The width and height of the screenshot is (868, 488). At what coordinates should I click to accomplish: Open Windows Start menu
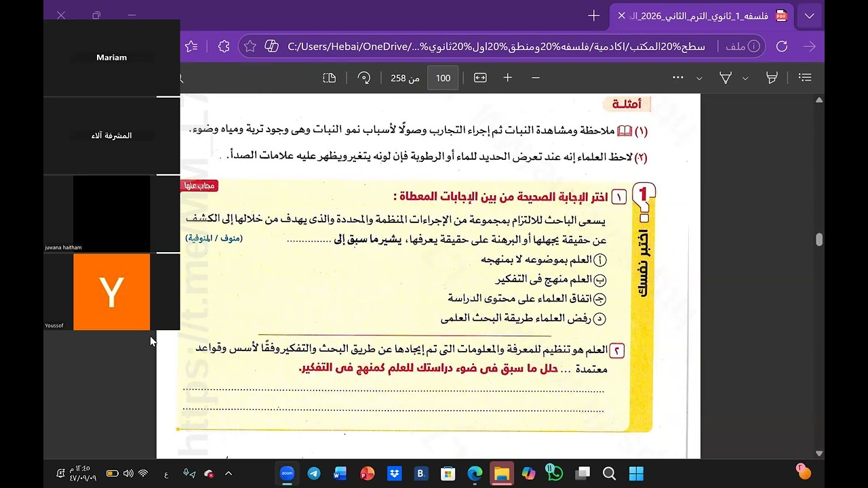pos(636,473)
